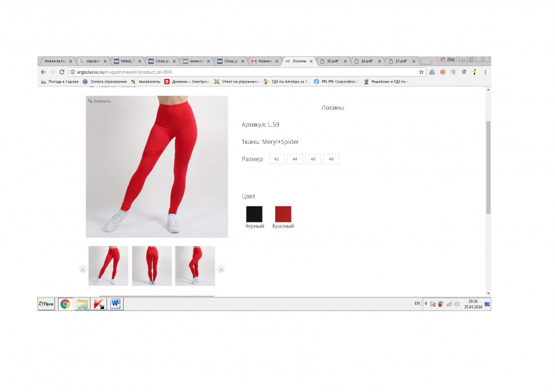Show next thumbnails with right carousel arrow
Screen dimensions: 555x392
point(221,269)
